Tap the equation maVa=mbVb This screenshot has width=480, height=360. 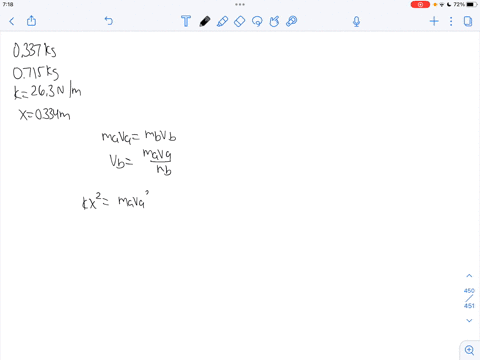coord(139,136)
